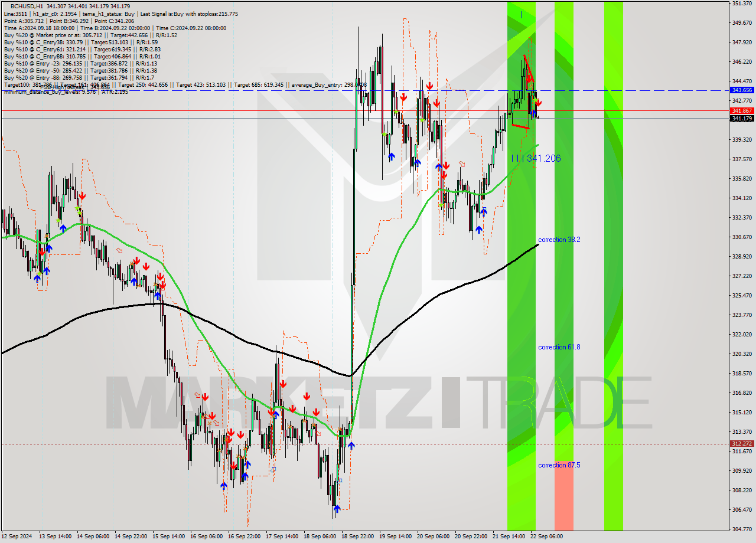Click the 'C_Entry38: 330.79' buy line
The width and height of the screenshot is (756, 543).
click(x=80, y=42)
